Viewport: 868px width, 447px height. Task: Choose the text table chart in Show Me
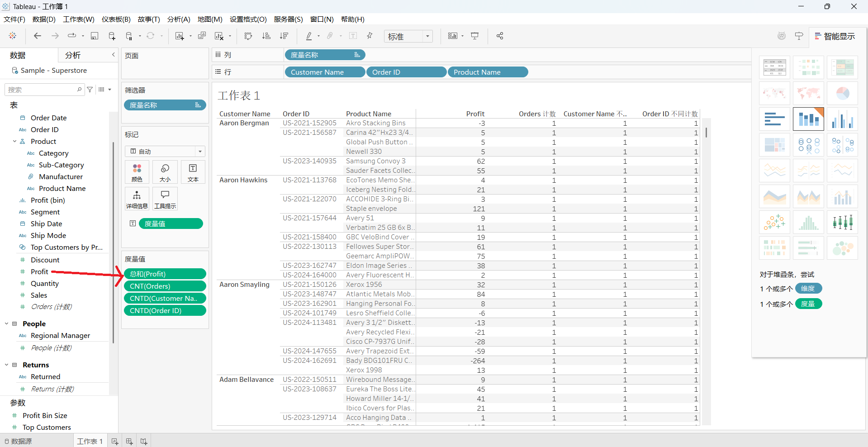pos(774,67)
